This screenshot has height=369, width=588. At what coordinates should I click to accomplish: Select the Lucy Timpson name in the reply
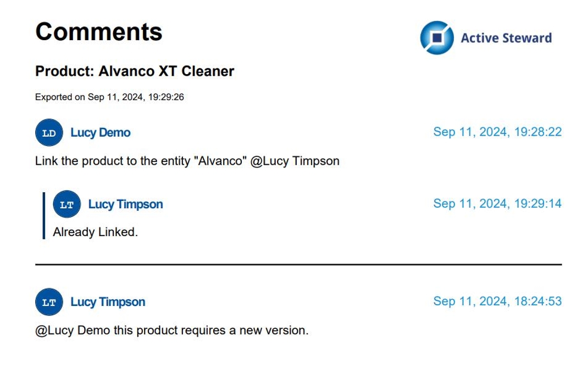pyautogui.click(x=125, y=204)
